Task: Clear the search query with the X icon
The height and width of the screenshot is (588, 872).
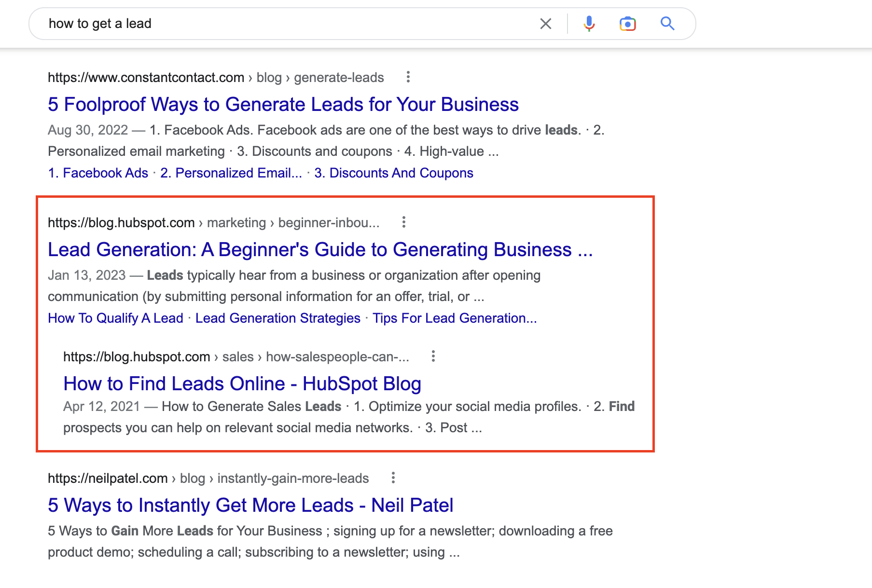Action: coord(545,24)
